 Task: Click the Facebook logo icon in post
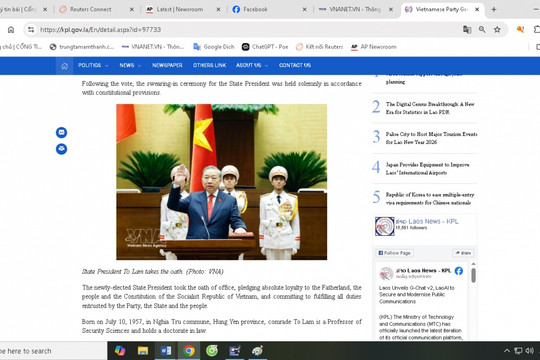(459, 271)
